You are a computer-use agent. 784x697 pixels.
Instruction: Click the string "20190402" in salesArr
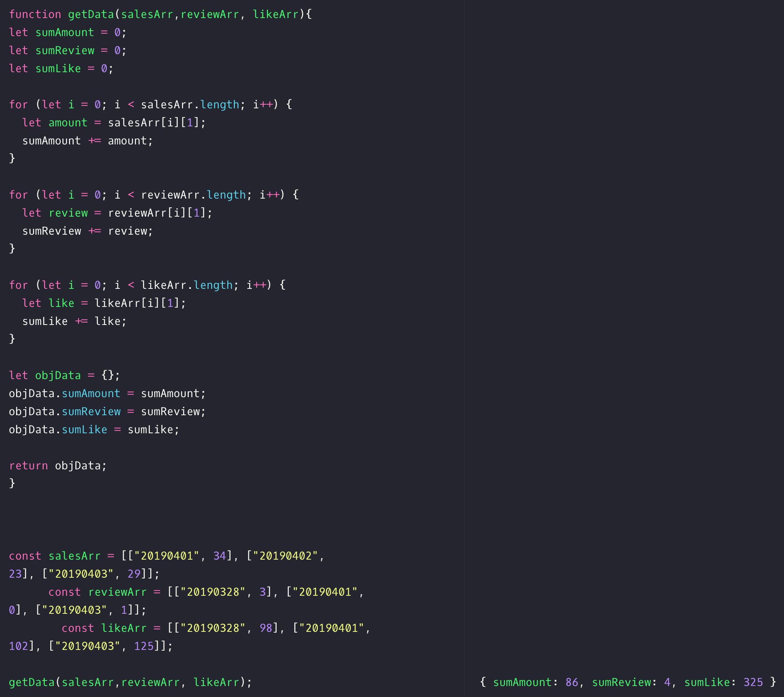coord(285,556)
